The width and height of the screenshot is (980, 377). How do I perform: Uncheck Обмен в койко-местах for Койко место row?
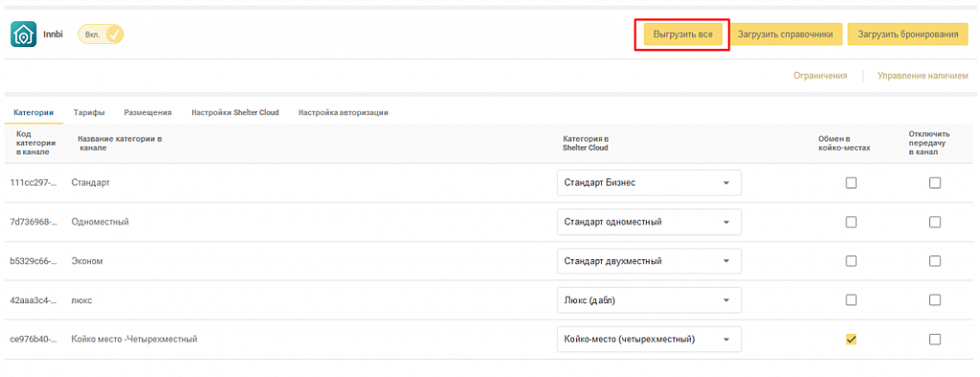tap(851, 340)
